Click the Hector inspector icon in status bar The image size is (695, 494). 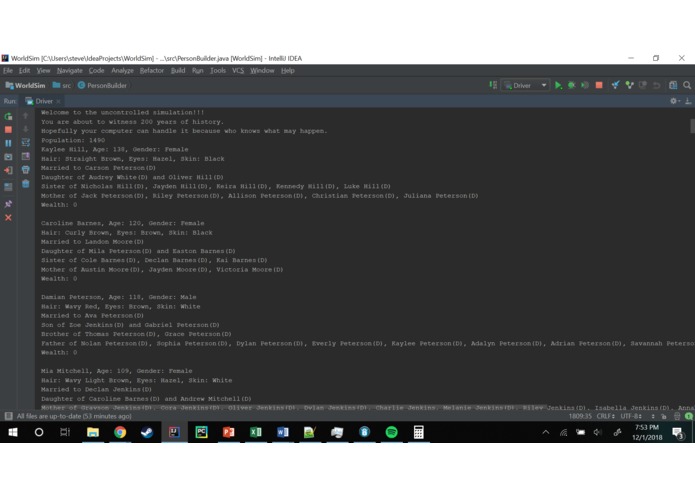(x=677, y=416)
